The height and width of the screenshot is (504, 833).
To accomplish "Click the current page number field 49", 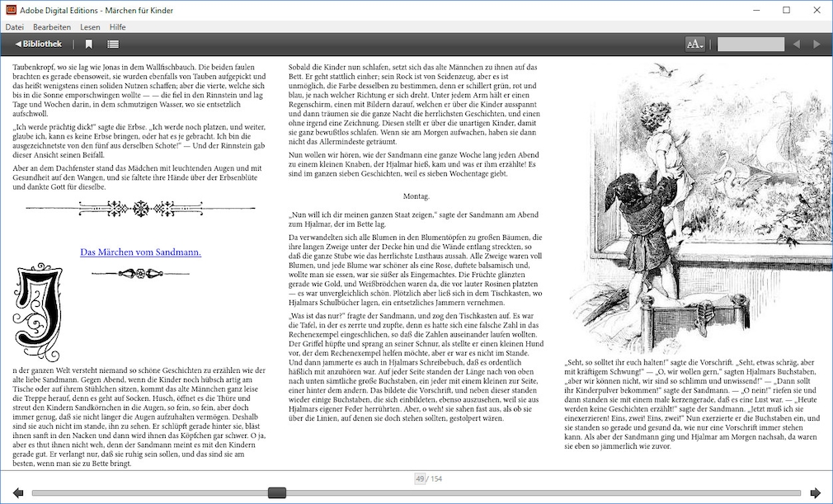I will pyautogui.click(x=420, y=478).
